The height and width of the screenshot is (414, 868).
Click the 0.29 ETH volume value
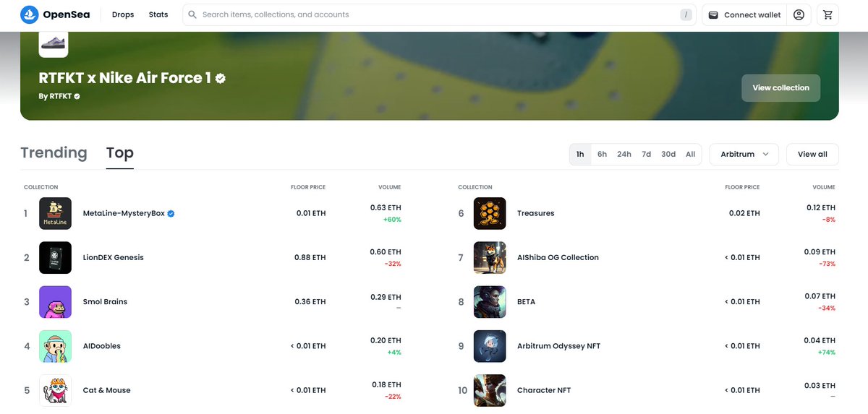click(386, 296)
